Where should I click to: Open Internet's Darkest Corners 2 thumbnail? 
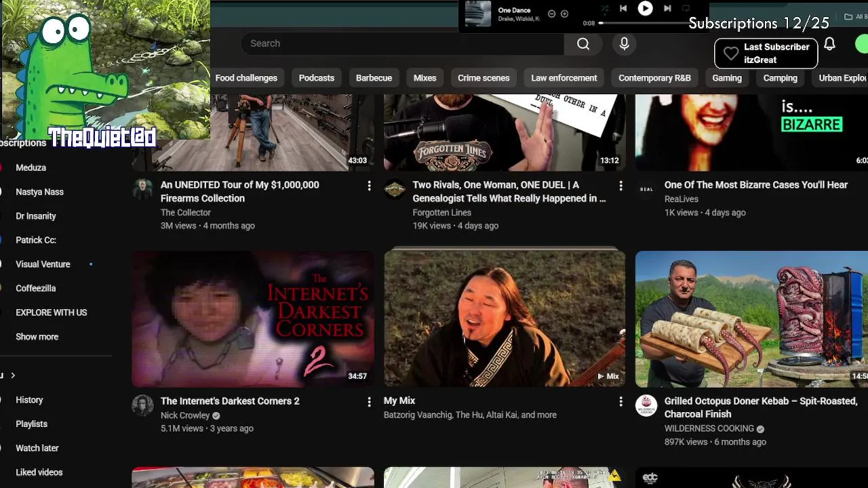[253, 319]
